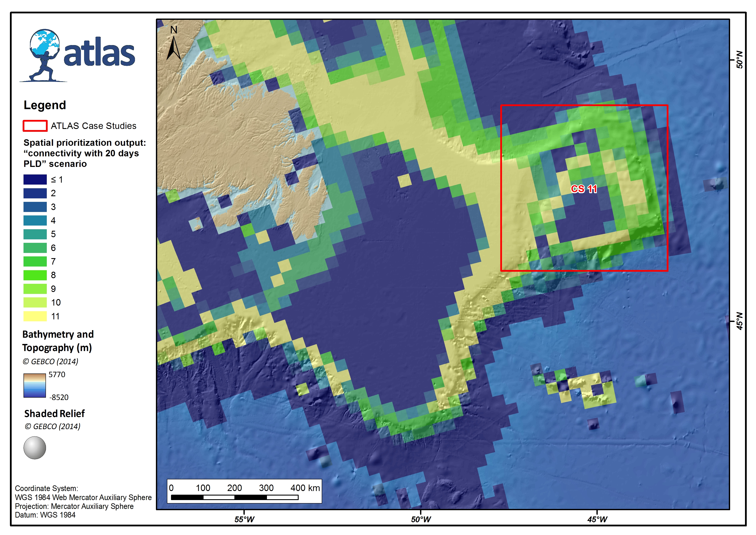Screen dimensions: 756x535
Task: Click the 50°N latitude label
Action: coord(740,60)
